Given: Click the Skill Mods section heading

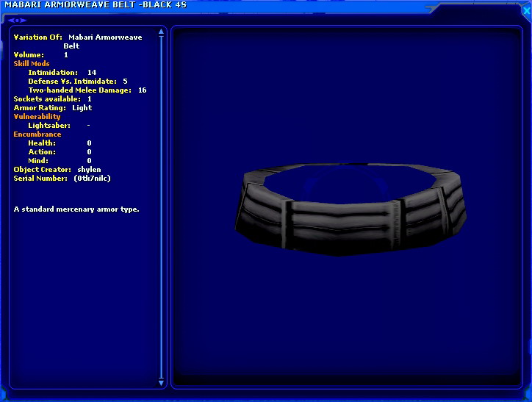Looking at the screenshot, I should pyautogui.click(x=32, y=64).
